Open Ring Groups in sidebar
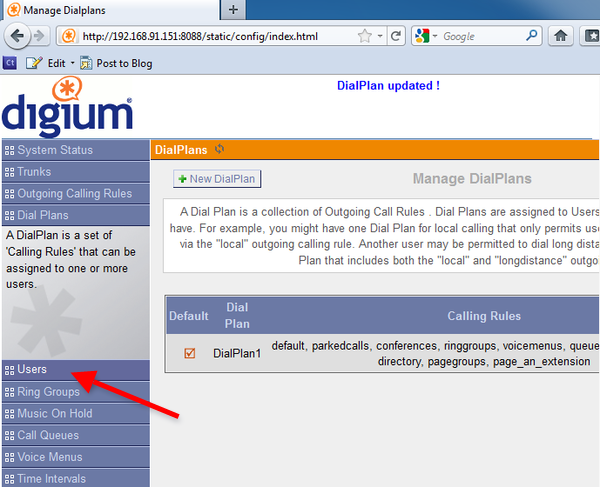The height and width of the screenshot is (487, 600). pos(76,392)
